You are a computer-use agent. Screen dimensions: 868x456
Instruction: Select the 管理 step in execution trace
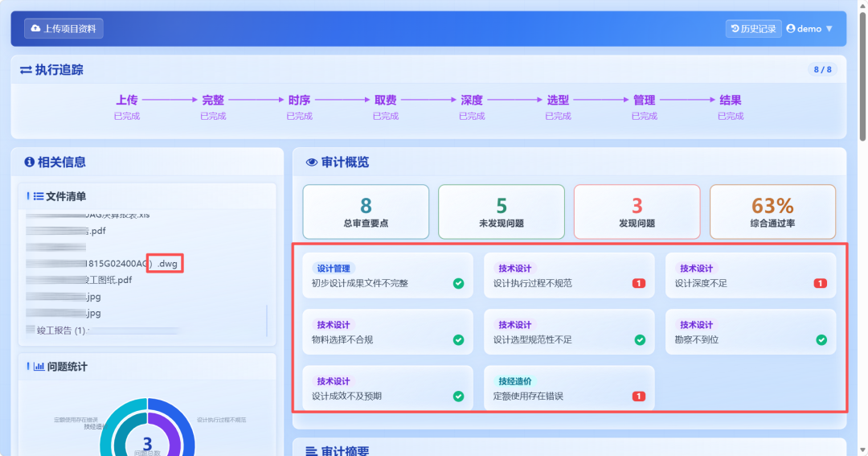pyautogui.click(x=645, y=105)
